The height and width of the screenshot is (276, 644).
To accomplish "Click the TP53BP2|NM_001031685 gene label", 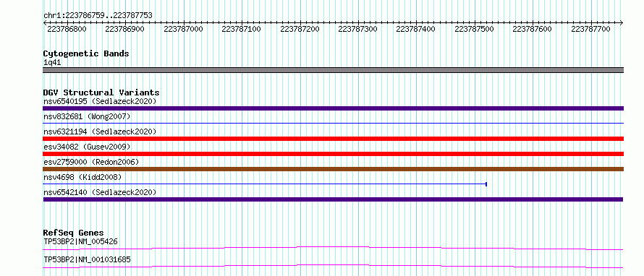I will pyautogui.click(x=87, y=259).
